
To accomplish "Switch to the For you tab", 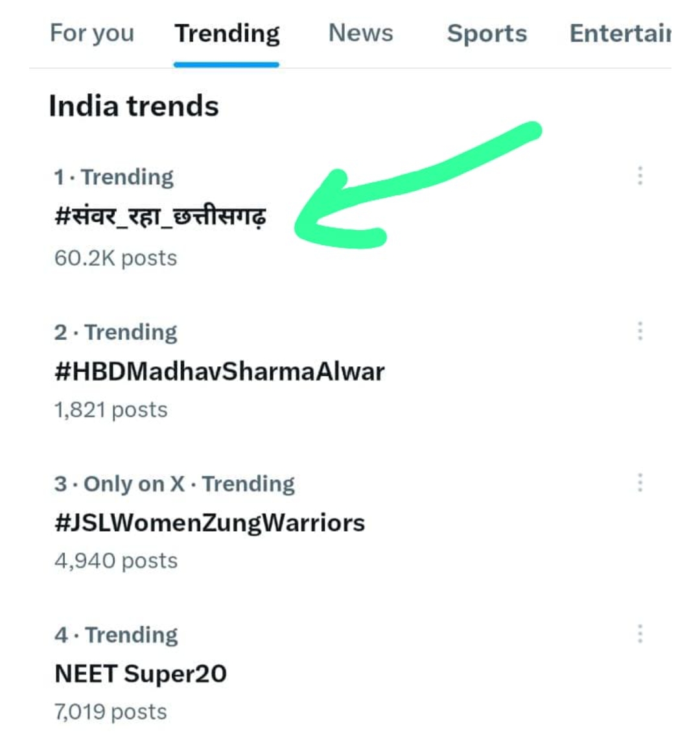I will coord(92,33).
